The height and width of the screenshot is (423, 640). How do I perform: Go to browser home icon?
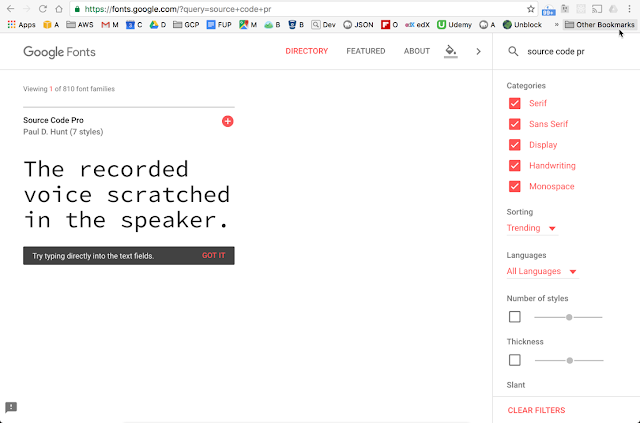[59, 9]
